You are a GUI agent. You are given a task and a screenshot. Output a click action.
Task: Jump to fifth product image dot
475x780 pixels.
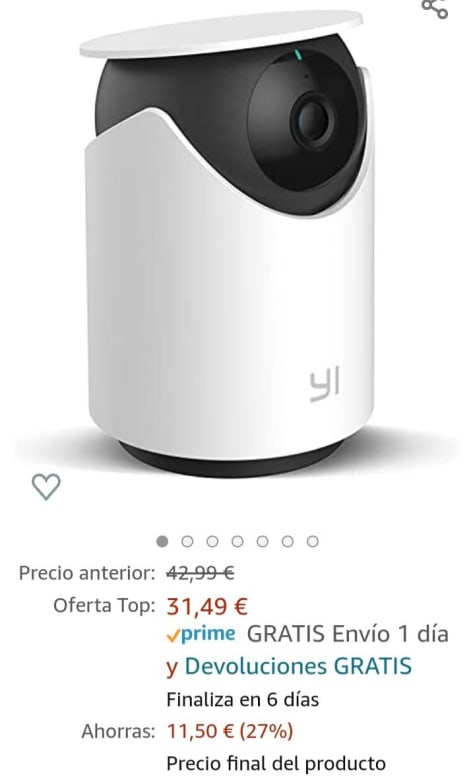[x=263, y=541]
